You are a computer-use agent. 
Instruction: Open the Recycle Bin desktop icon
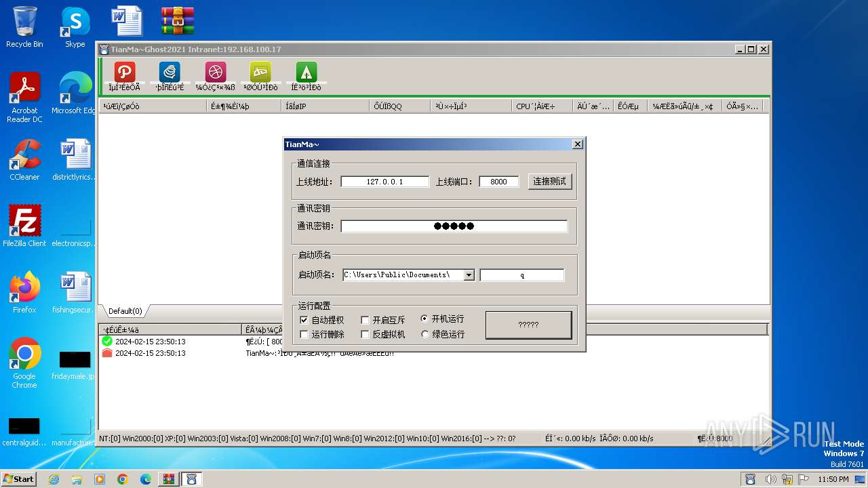pyautogui.click(x=24, y=27)
